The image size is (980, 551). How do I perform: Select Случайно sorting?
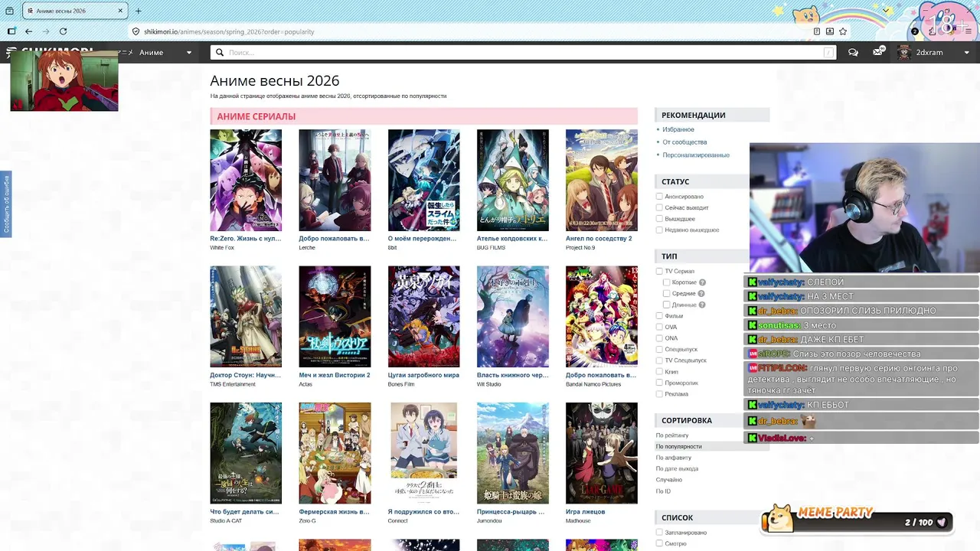tap(669, 480)
